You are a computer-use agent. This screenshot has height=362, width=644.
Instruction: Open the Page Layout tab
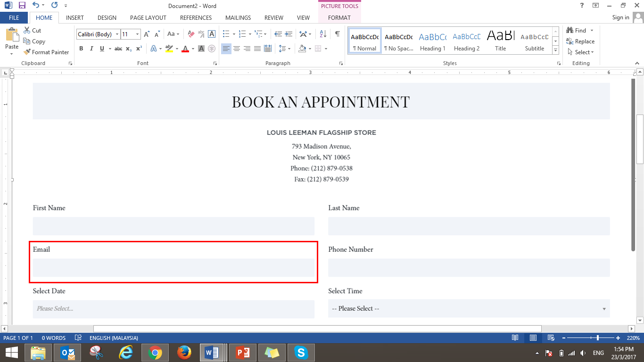click(148, 18)
